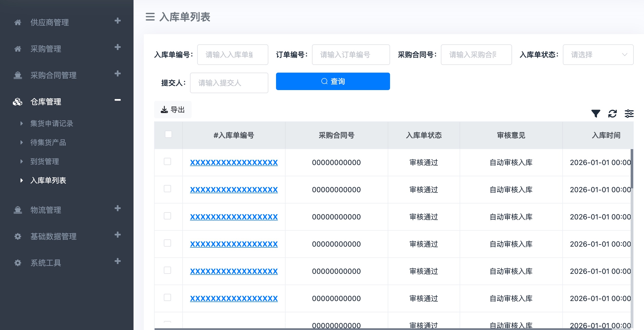644x330 pixels.
Task: Click the hamburger menu icon beside 入库单列表
Action: coord(150,17)
